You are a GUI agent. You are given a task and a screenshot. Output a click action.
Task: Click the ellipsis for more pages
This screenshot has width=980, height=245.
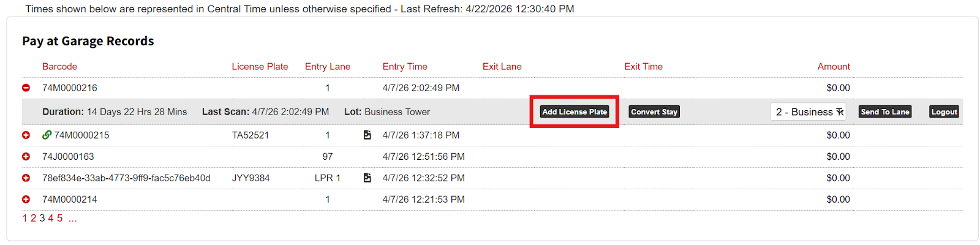point(73,218)
